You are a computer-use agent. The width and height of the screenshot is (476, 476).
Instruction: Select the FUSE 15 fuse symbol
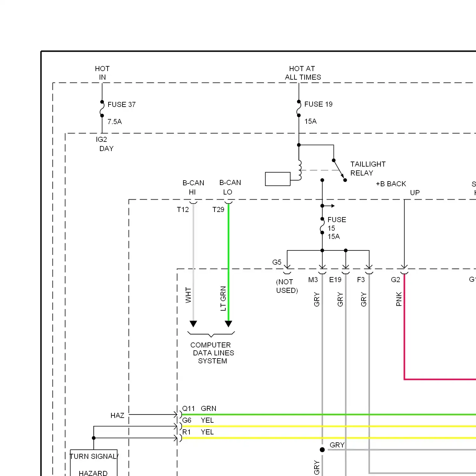click(x=322, y=226)
